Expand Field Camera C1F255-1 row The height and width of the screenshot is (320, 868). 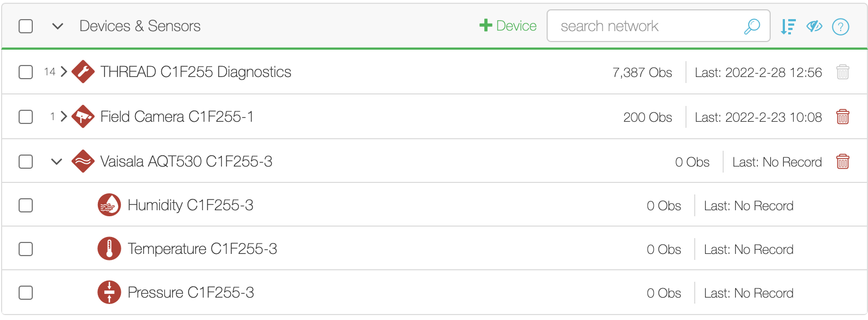click(x=63, y=116)
